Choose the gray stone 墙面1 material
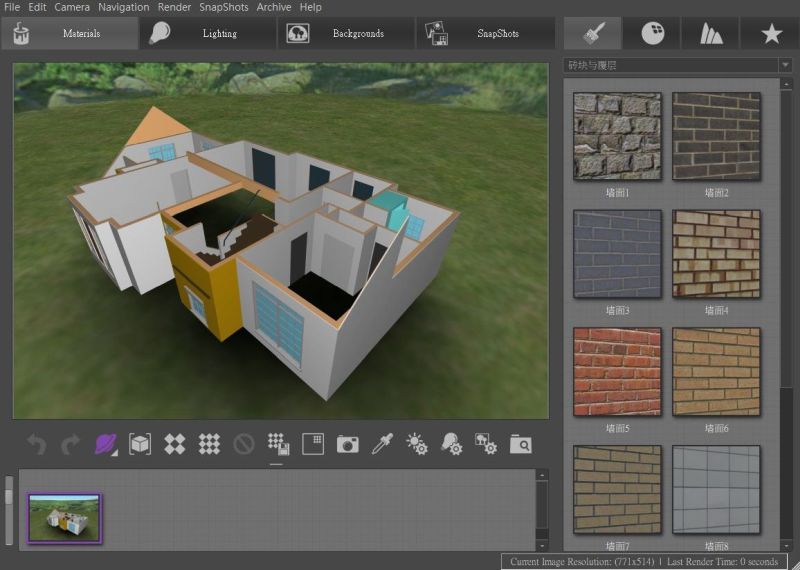The width and height of the screenshot is (800, 570). [x=617, y=137]
